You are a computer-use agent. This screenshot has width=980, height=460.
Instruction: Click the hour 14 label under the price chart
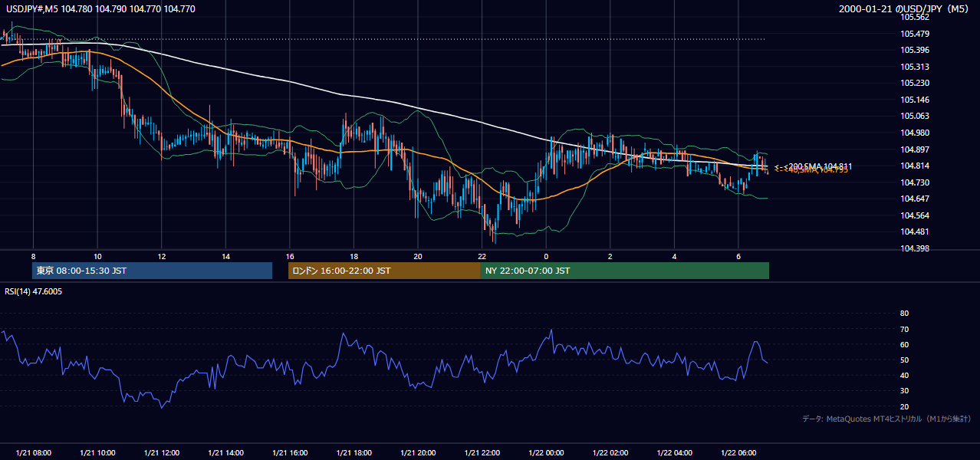tap(225, 256)
